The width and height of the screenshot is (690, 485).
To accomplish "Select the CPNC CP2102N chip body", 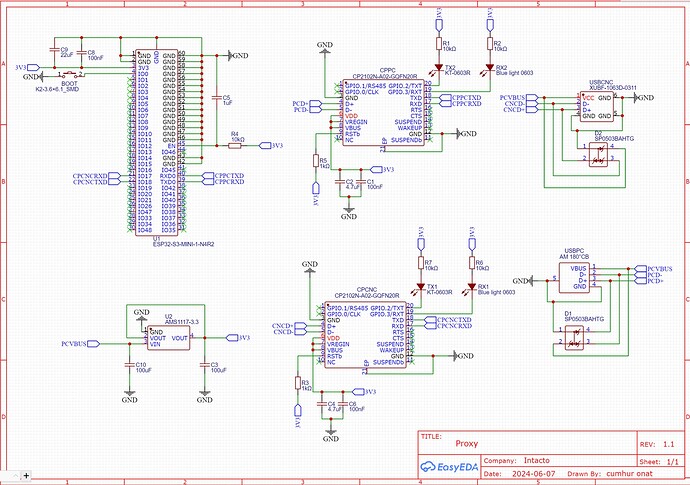I will click(365, 334).
